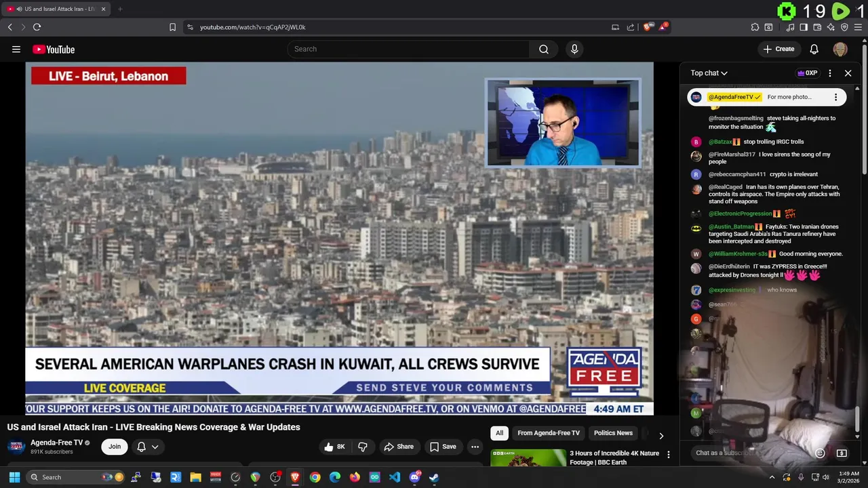
Task: Go back to previous page
Action: point(9,27)
